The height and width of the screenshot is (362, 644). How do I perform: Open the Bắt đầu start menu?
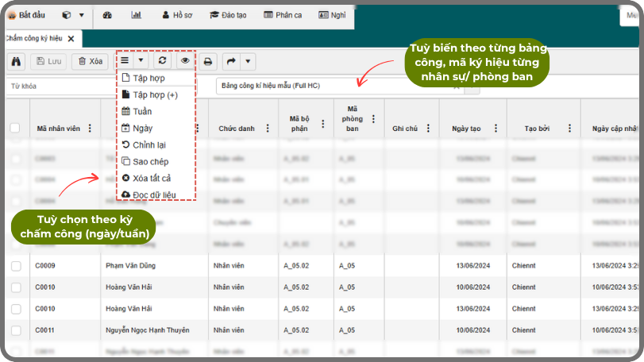pos(27,15)
